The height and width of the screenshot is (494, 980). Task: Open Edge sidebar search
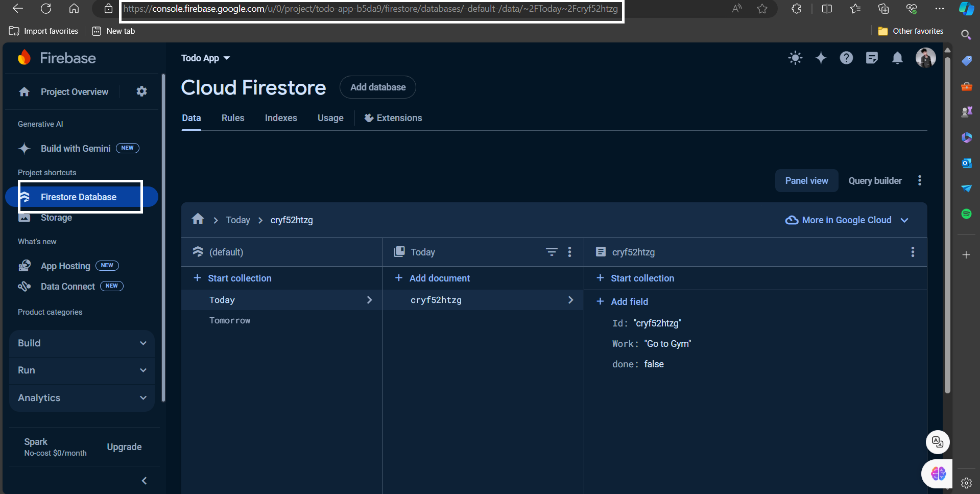point(966,35)
